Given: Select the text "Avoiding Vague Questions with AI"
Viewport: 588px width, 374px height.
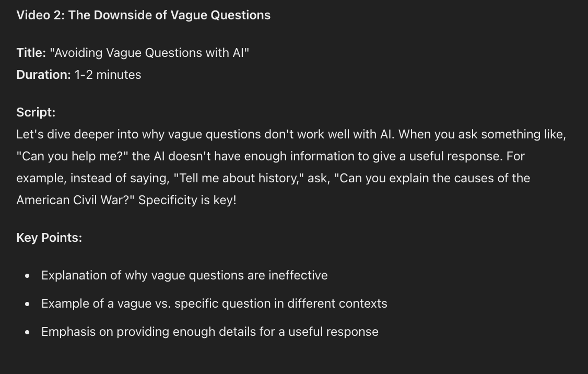Looking at the screenshot, I should click(x=149, y=53).
